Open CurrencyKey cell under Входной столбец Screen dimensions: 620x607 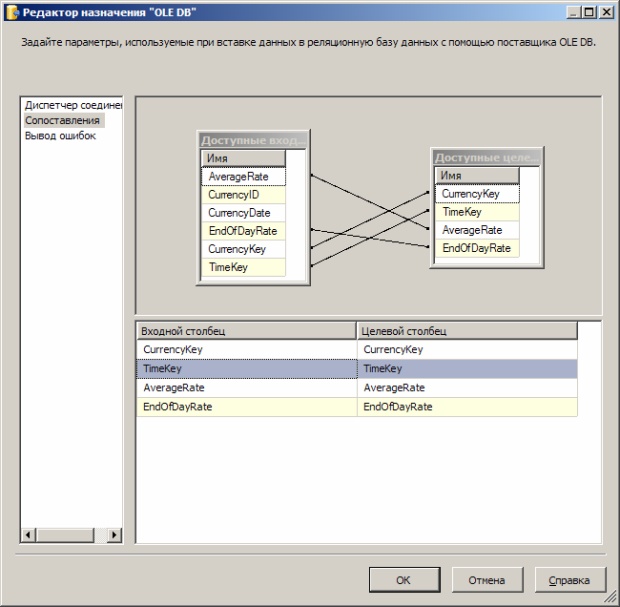click(247, 350)
